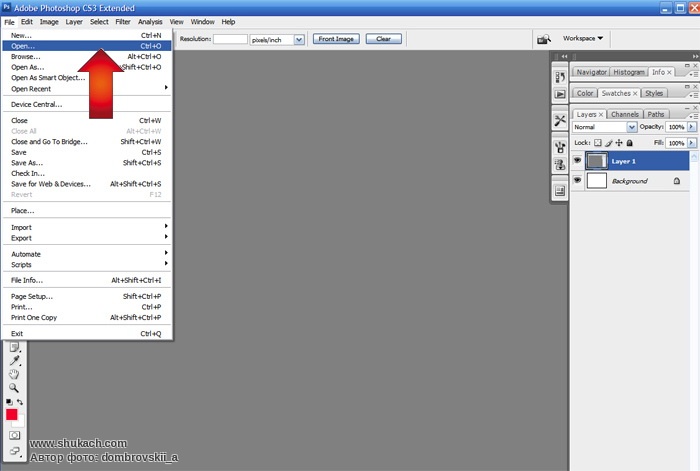The width and height of the screenshot is (700, 471).
Task: Switch to the Styles tab
Action: point(654,93)
